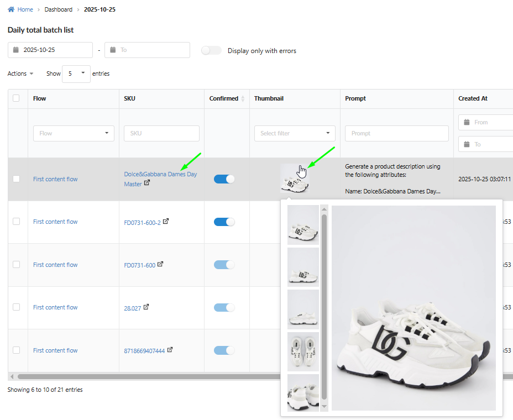Click the 2025-10-25 03:07:11 timestamp cell

[484, 179]
